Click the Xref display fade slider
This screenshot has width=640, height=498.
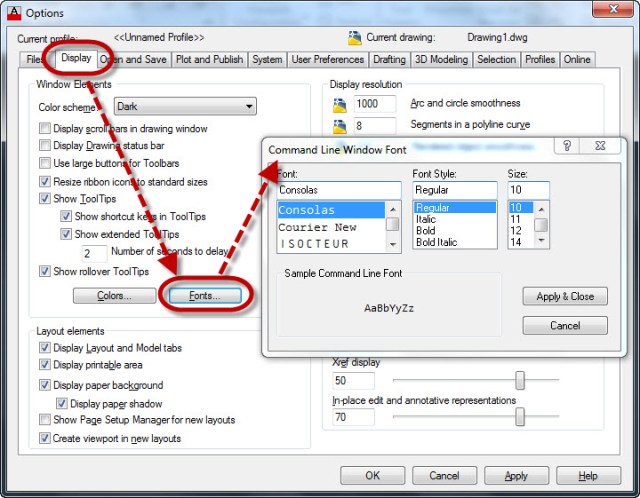(x=520, y=381)
